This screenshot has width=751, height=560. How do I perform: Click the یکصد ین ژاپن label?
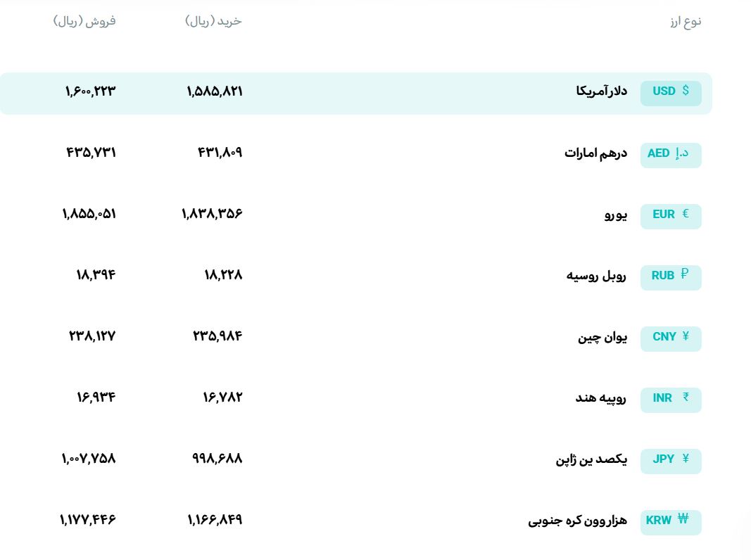coord(591,459)
